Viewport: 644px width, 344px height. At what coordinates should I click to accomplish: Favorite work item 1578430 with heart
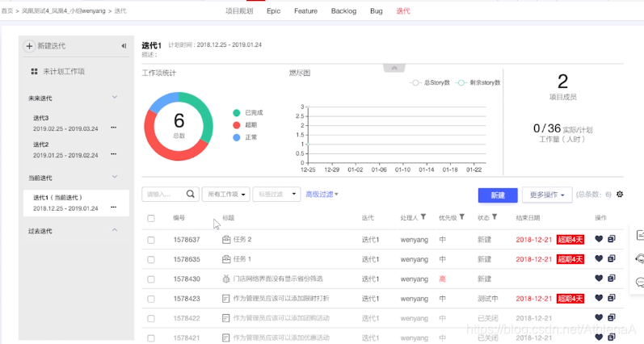[x=599, y=279]
